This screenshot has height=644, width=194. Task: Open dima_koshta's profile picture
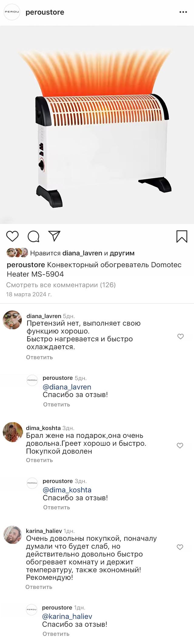pos(13,432)
